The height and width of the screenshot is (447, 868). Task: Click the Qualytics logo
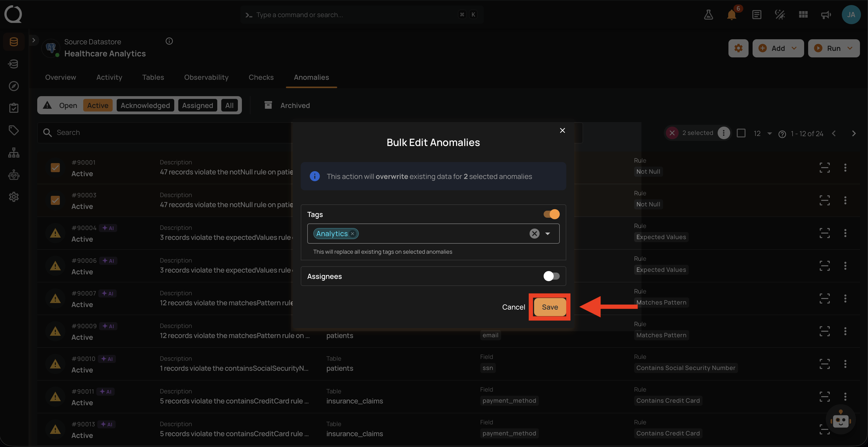[x=13, y=15]
